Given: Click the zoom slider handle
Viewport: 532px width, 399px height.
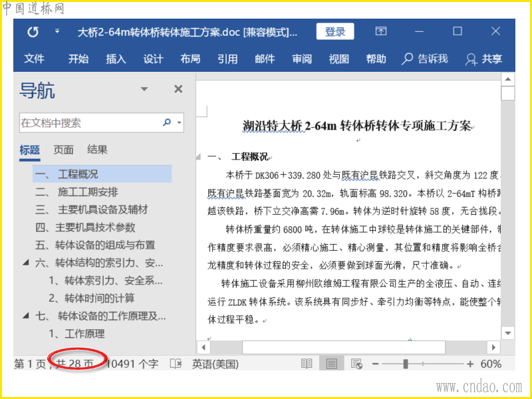Looking at the screenshot, I should point(406,364).
